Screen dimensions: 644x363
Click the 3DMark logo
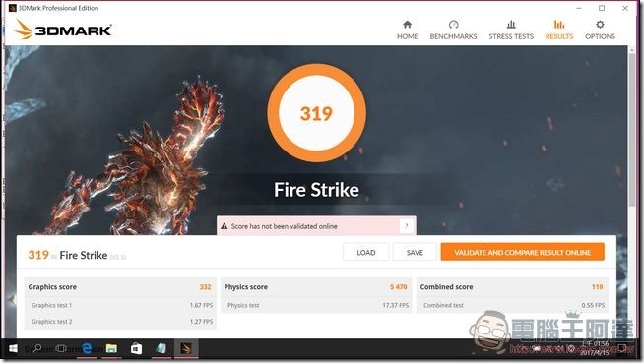coord(62,30)
